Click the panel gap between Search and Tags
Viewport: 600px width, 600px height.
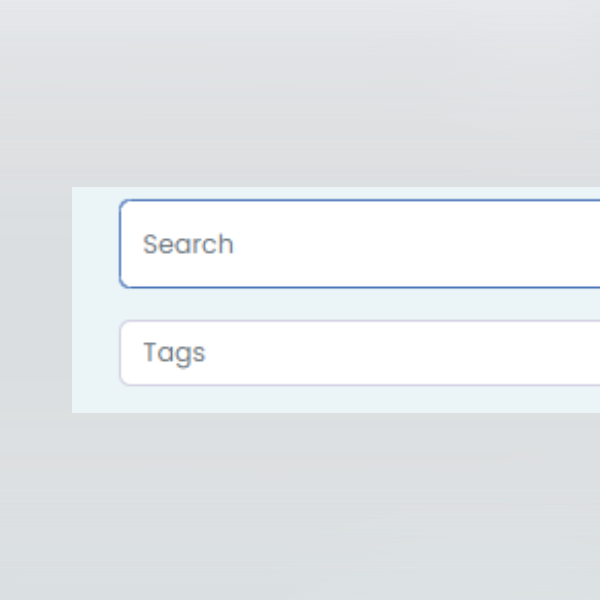pos(360,304)
